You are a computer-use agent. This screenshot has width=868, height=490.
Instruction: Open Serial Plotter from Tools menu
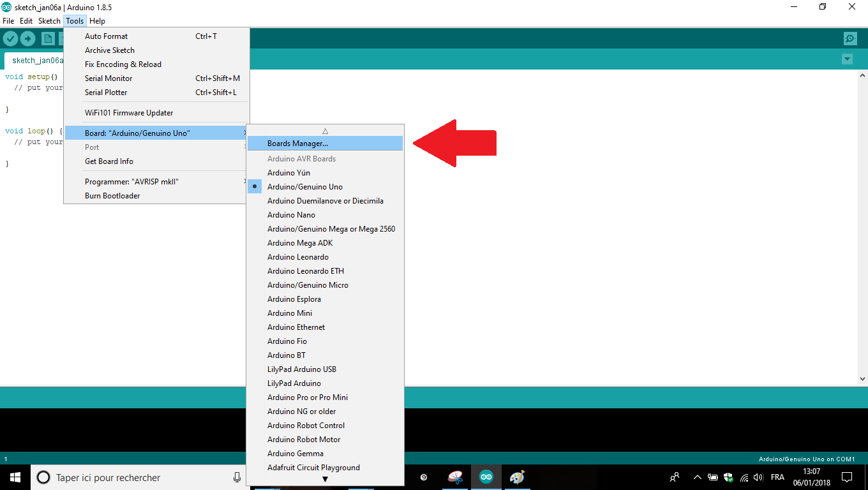click(x=156, y=93)
